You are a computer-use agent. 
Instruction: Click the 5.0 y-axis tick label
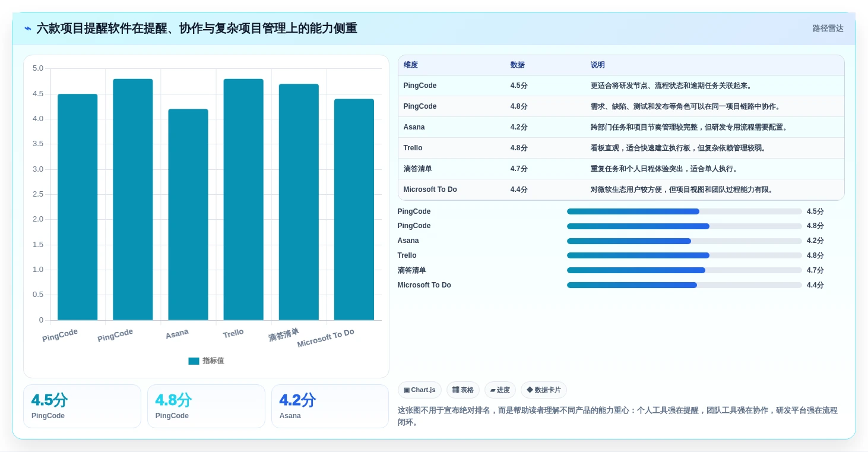click(38, 68)
